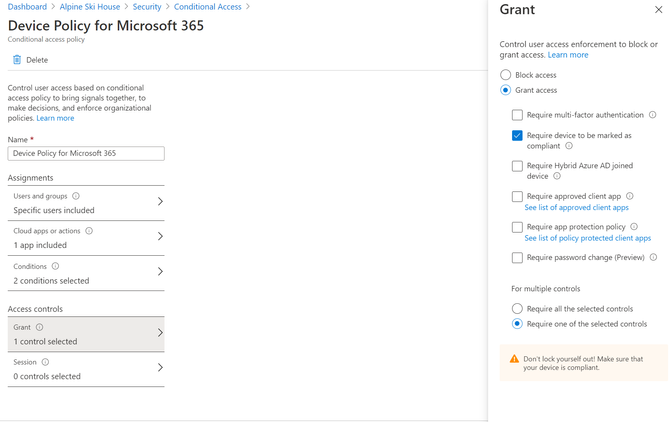670x422 pixels.
Task: Go to Dashboard breadcrumb
Action: pos(27,7)
